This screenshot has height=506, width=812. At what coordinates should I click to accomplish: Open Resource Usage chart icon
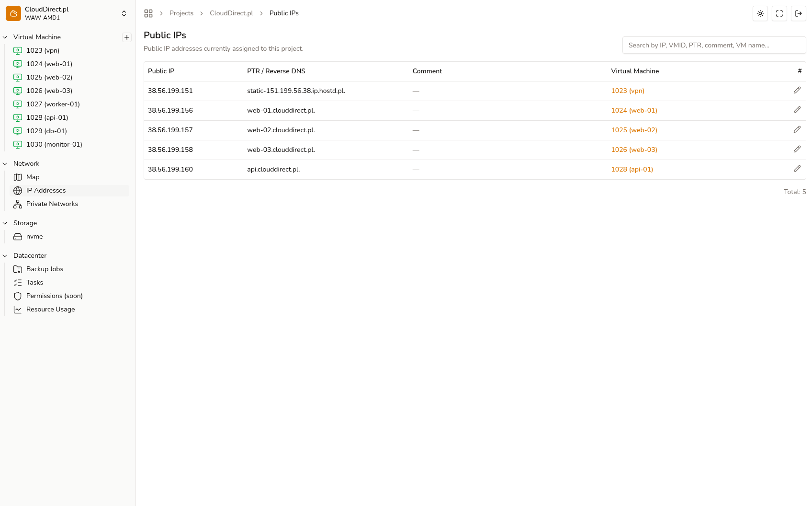pyautogui.click(x=18, y=309)
